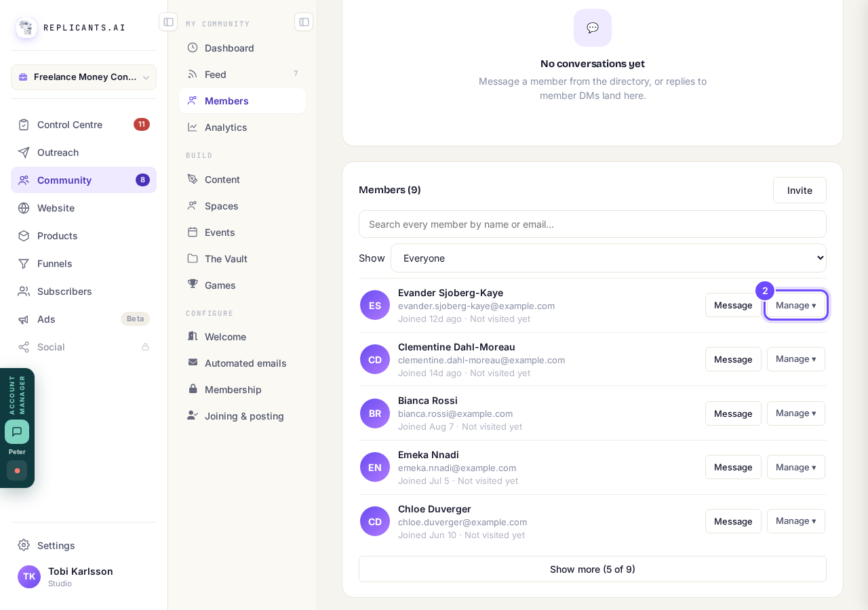Screen dimensions: 868x610
Task: Open the Spaces section
Action: click(x=242, y=205)
